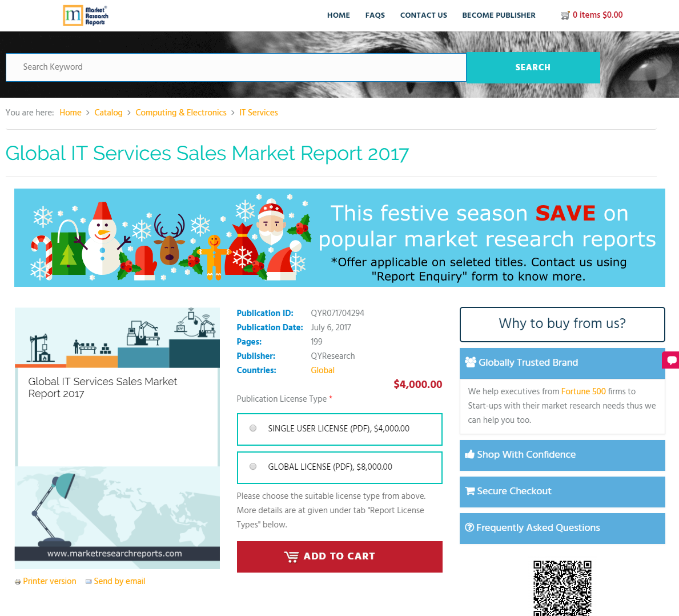679x616 pixels.
Task: Click the ADD TO CART button
Action: 339,557
